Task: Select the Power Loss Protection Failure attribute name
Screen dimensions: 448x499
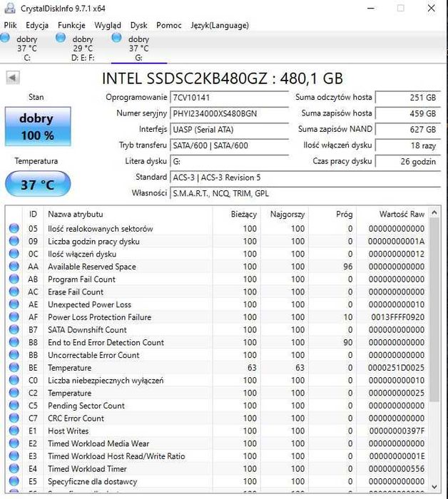Action: point(100,317)
